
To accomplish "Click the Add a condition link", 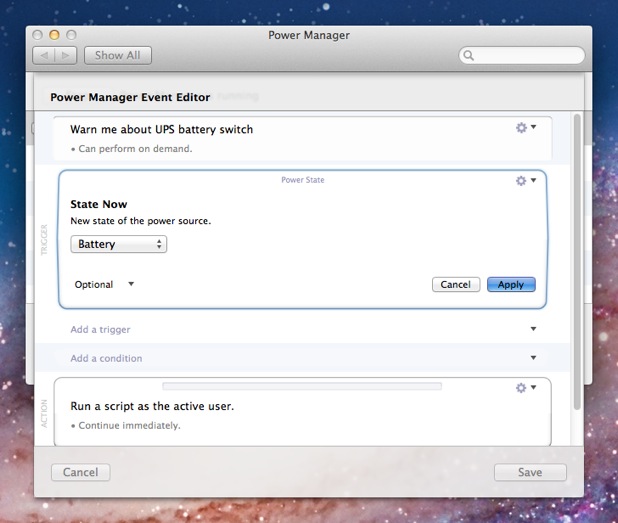I will click(x=106, y=358).
